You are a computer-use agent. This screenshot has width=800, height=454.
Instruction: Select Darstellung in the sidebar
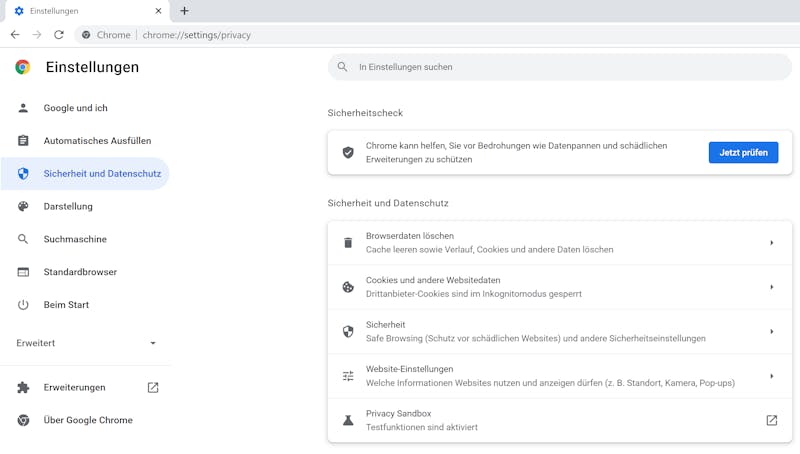[68, 206]
